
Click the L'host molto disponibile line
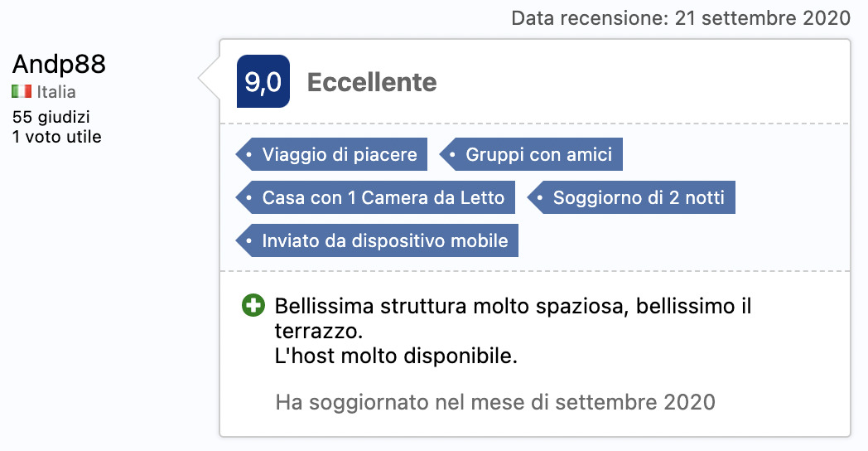pos(396,356)
